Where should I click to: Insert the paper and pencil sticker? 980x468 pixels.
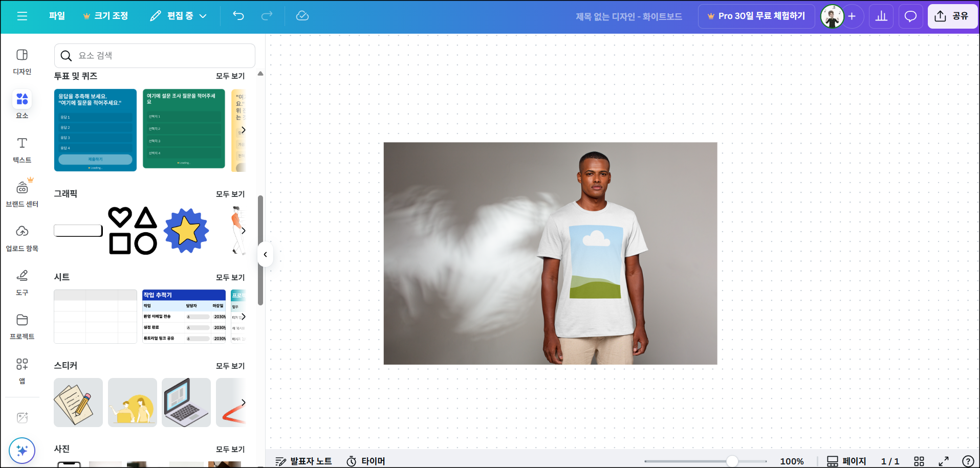78,403
